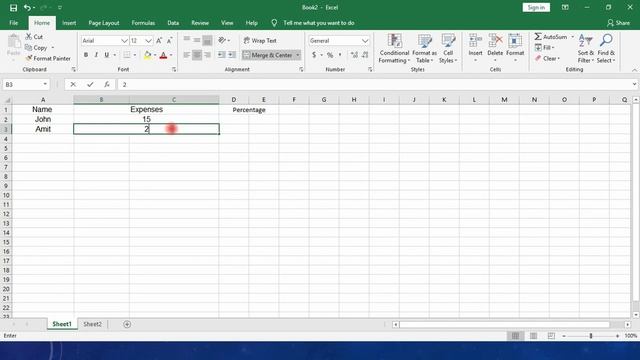Image resolution: width=640 pixels, height=360 pixels.
Task: Collapse the ribbon with chevron arrow
Action: tap(634, 70)
